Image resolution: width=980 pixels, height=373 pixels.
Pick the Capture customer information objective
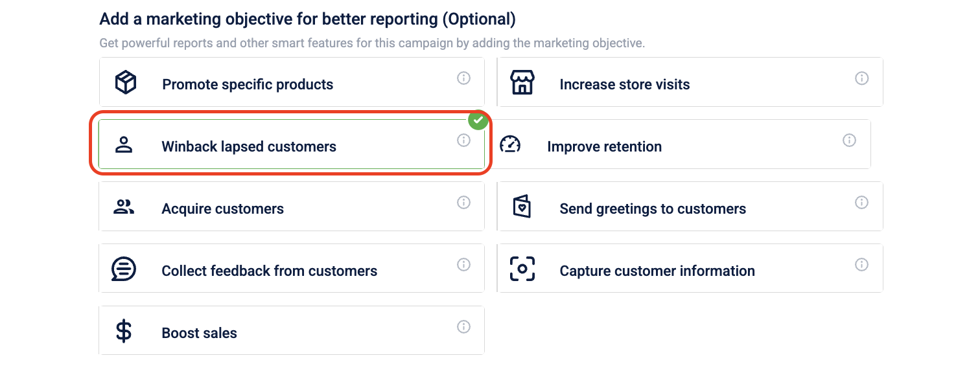[690, 268]
